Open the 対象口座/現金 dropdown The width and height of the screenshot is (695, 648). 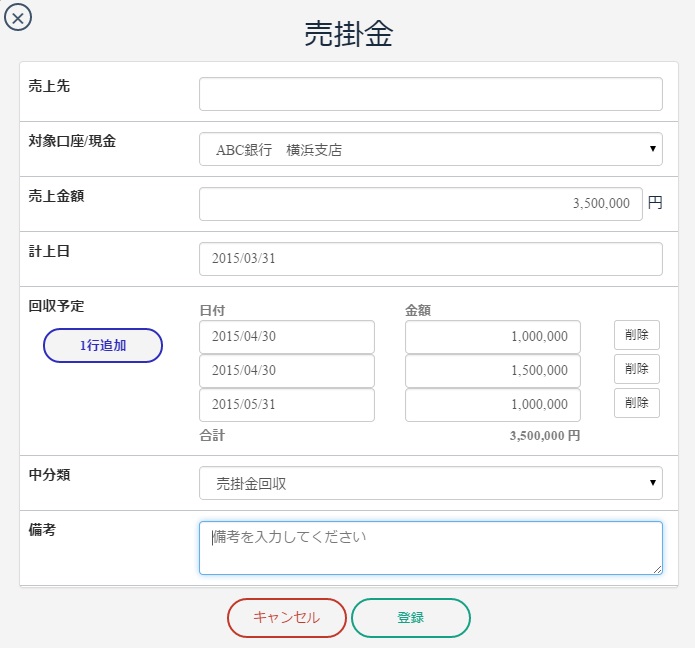pyautogui.click(x=430, y=149)
